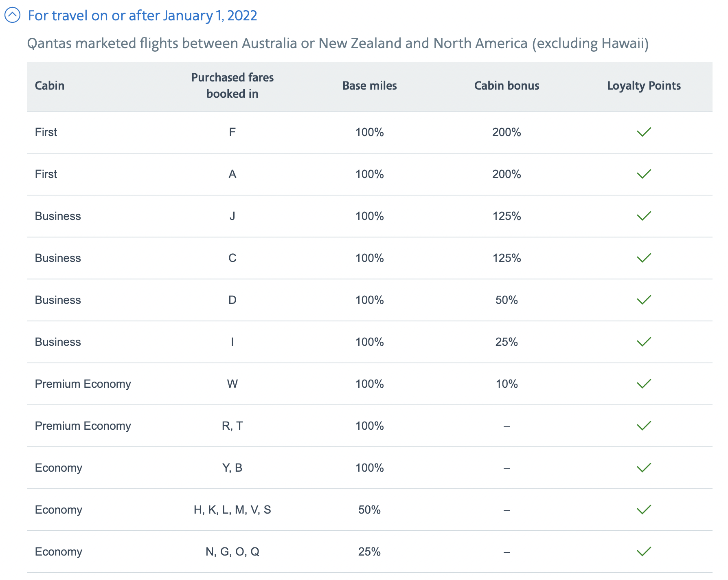Click the Loyalty Points column header
Viewport: 728px width, 580px height.
(644, 86)
